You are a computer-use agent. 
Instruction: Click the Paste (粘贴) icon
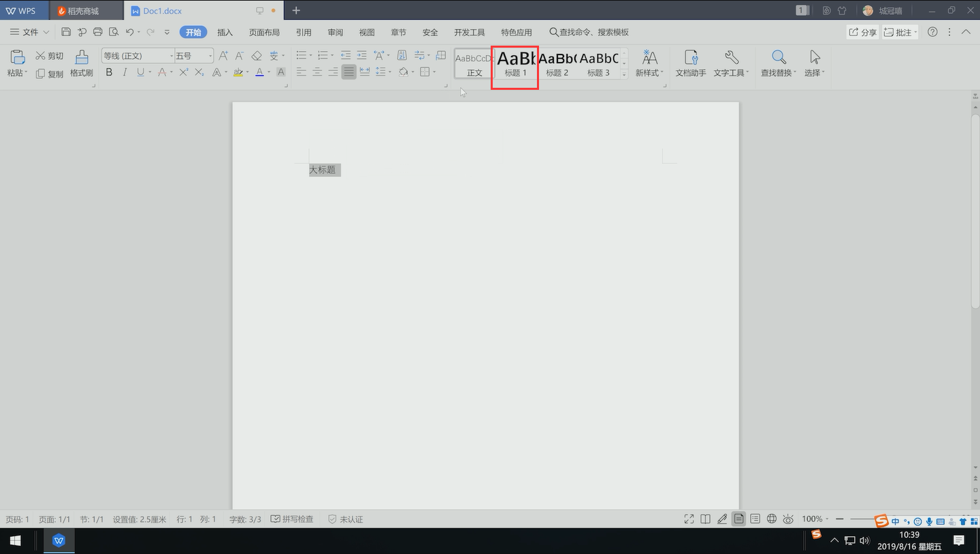16,57
